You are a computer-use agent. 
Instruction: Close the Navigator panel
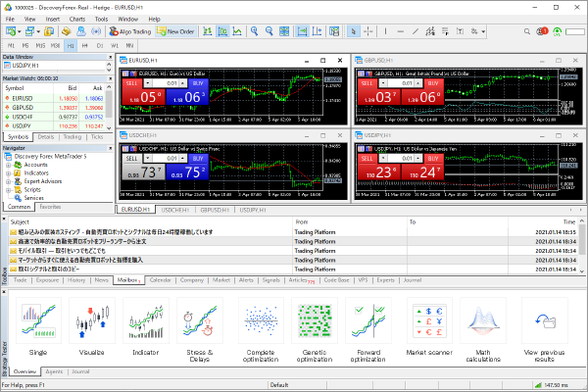coord(110,148)
